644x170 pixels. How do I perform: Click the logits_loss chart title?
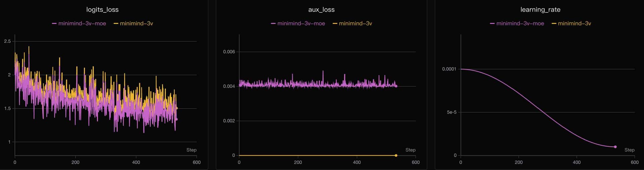[102, 10]
